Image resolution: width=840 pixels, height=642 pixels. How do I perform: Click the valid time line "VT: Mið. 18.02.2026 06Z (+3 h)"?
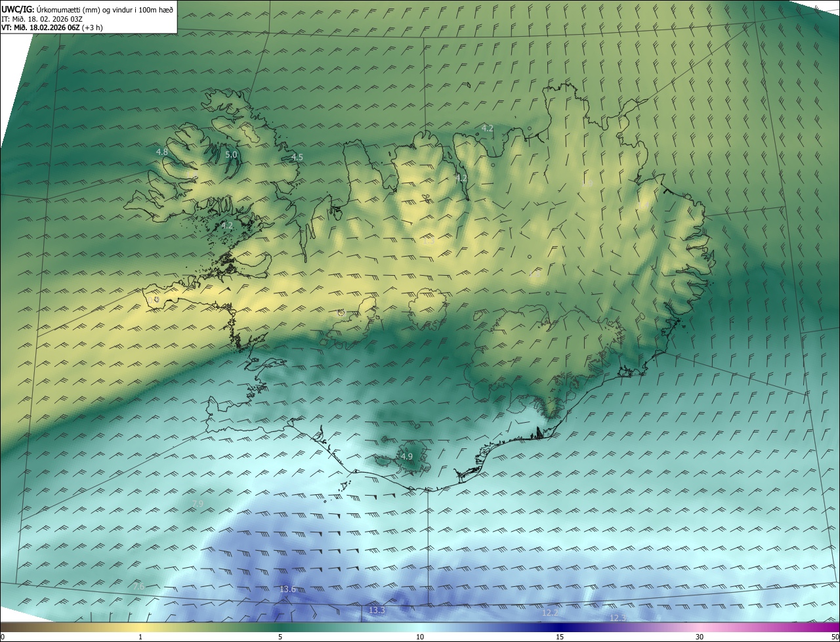tap(52, 28)
